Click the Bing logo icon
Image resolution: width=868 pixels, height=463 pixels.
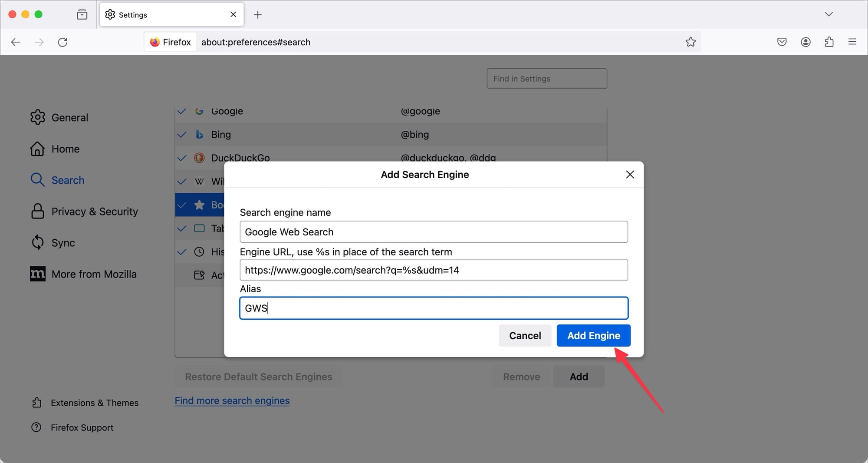pyautogui.click(x=199, y=135)
